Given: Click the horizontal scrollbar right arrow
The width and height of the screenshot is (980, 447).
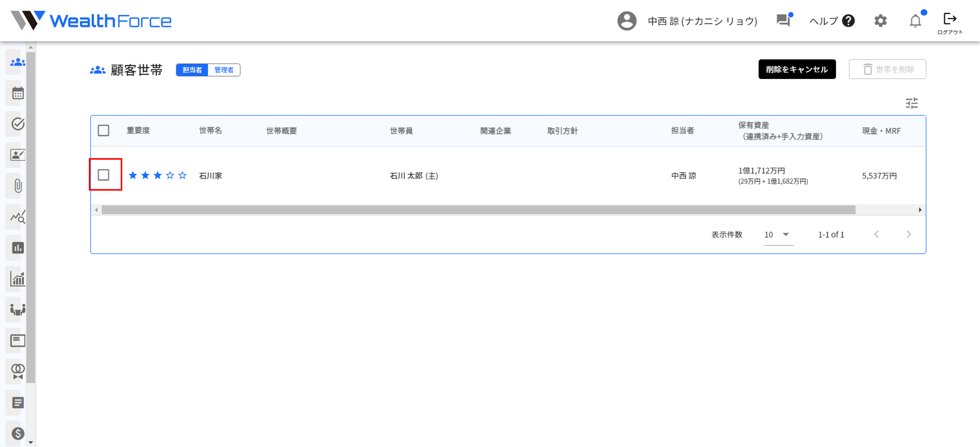Looking at the screenshot, I should [x=920, y=210].
